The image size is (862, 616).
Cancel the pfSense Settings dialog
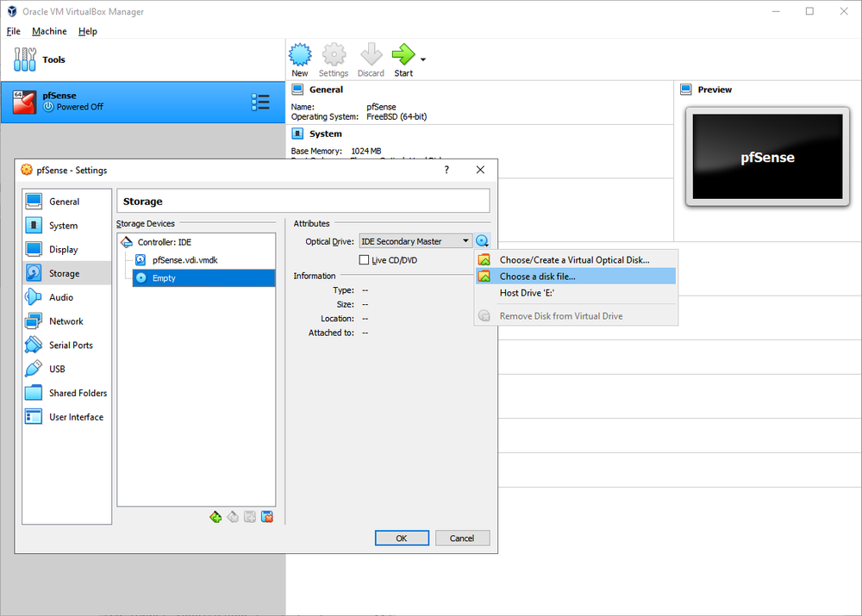[x=462, y=538]
